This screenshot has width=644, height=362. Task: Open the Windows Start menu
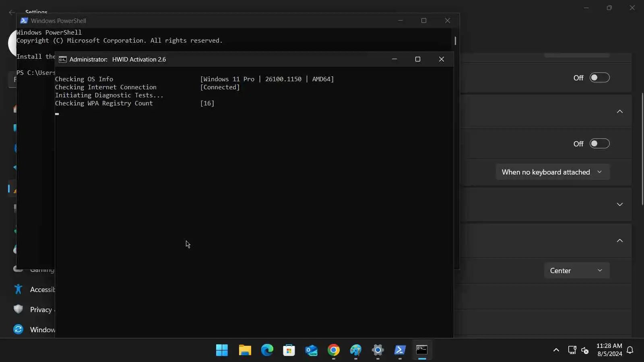222,350
